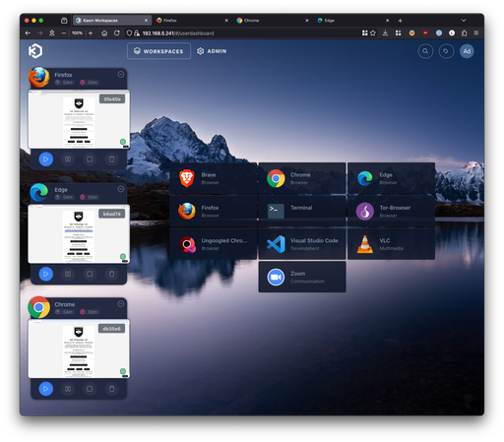
Task: Delete the Firefox session with trash icon
Action: click(x=111, y=159)
